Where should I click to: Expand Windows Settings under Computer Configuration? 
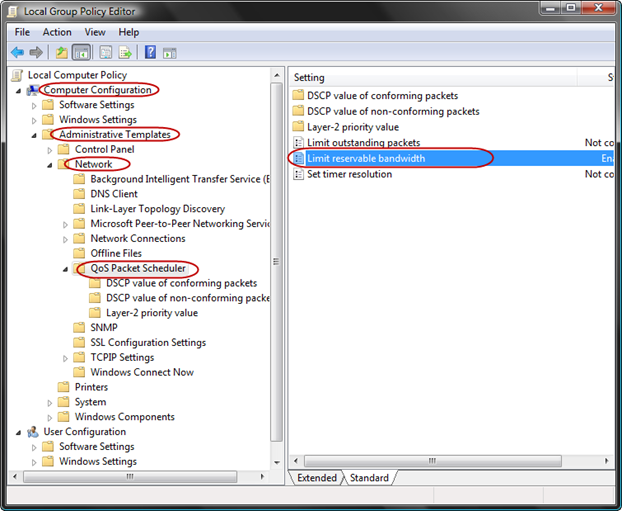click(34, 120)
